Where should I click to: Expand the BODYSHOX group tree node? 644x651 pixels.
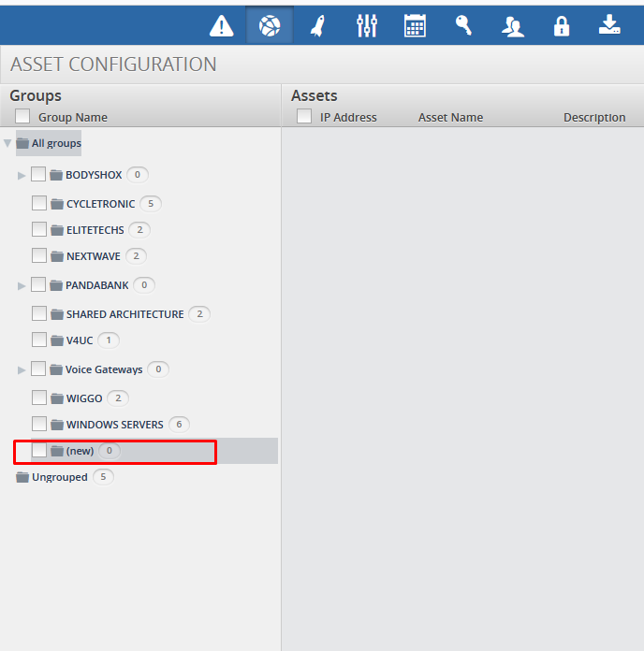(x=22, y=175)
